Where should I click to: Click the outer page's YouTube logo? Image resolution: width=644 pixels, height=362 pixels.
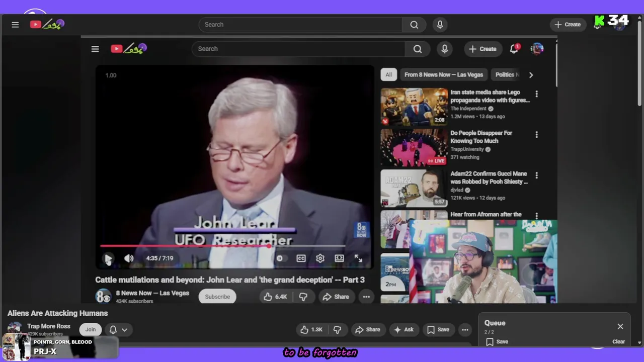point(47,24)
